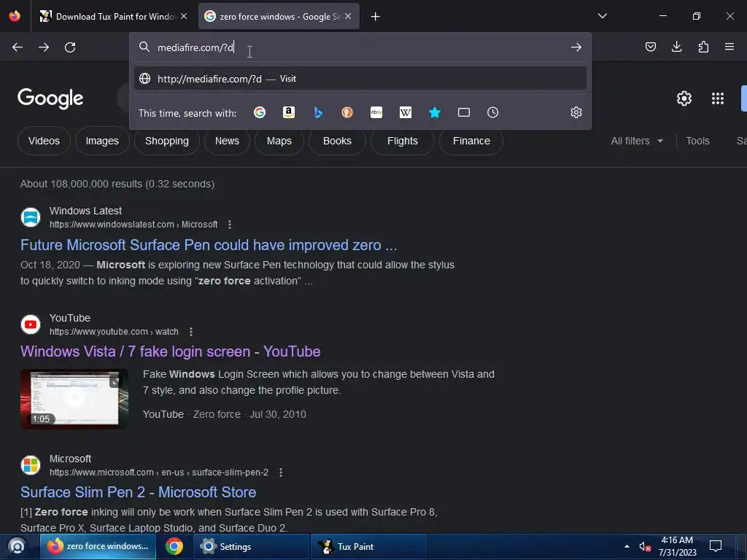Filter results by News
Image resolution: width=747 pixels, height=560 pixels.
(227, 141)
